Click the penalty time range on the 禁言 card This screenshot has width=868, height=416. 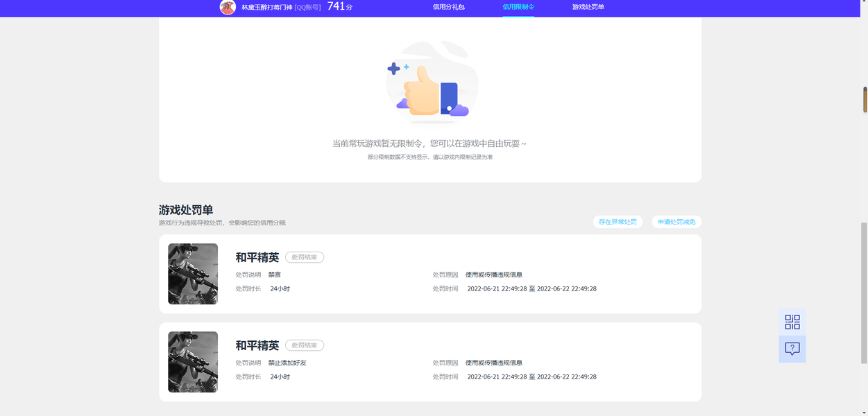pyautogui.click(x=532, y=289)
